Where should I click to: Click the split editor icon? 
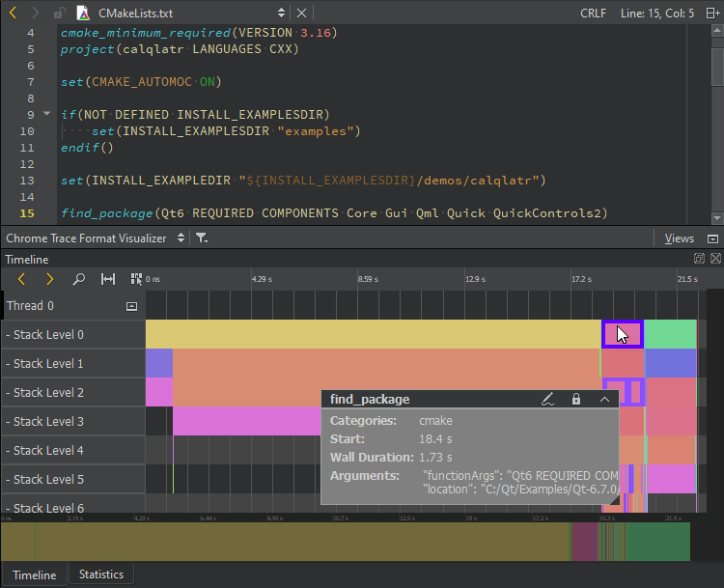pyautogui.click(x=714, y=13)
